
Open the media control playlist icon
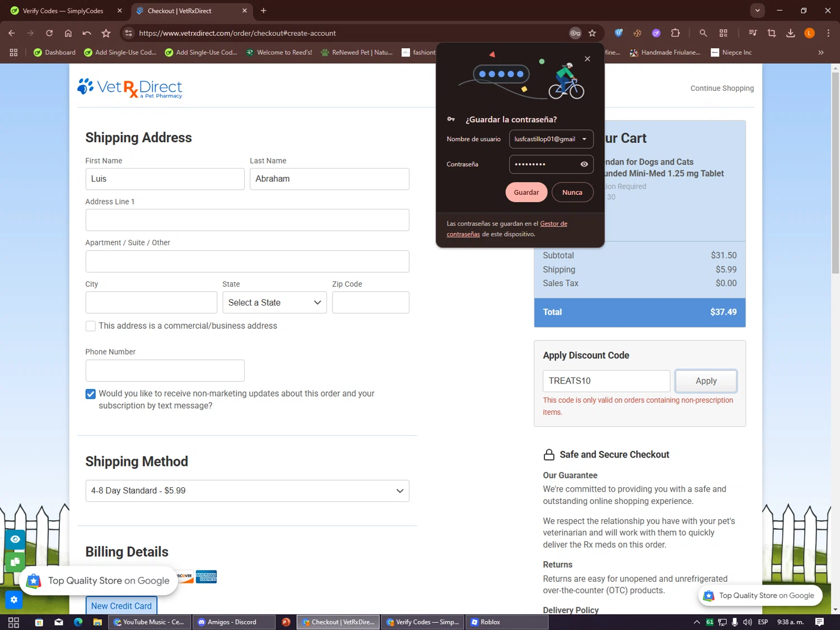pos(753,33)
